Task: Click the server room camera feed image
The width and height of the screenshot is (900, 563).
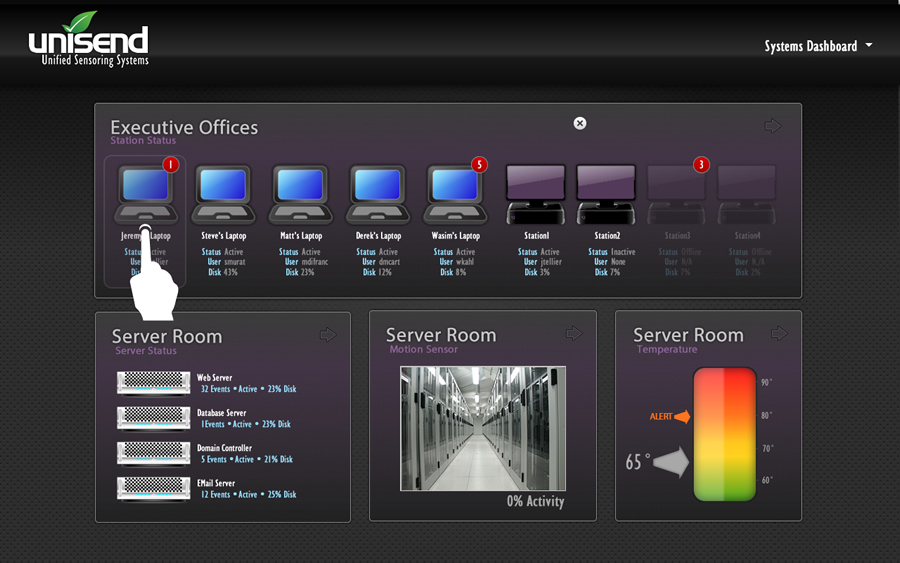Action: tap(483, 428)
